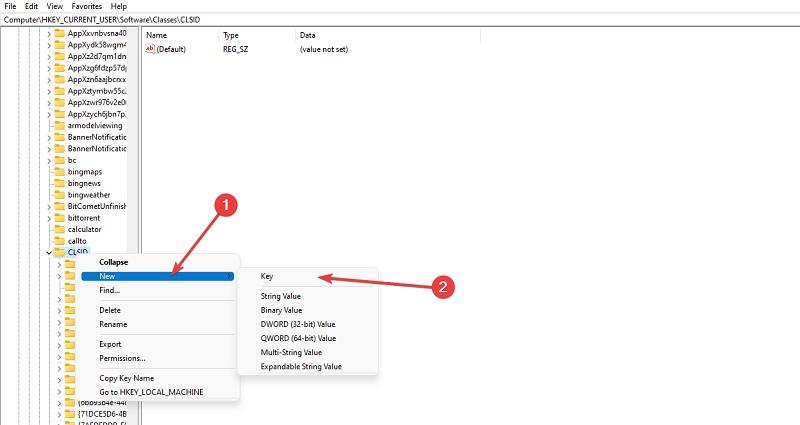
Task: Click the bingnews folder icon
Action: pos(60,183)
